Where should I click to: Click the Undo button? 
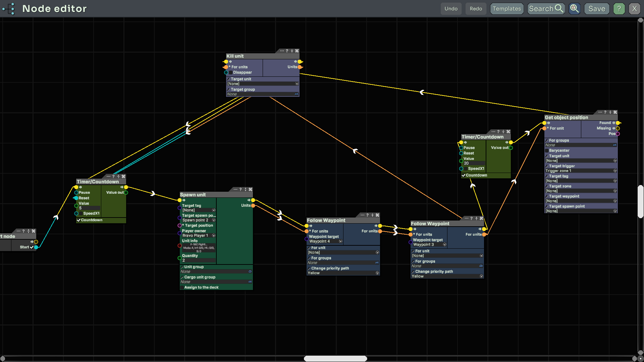pos(451,9)
